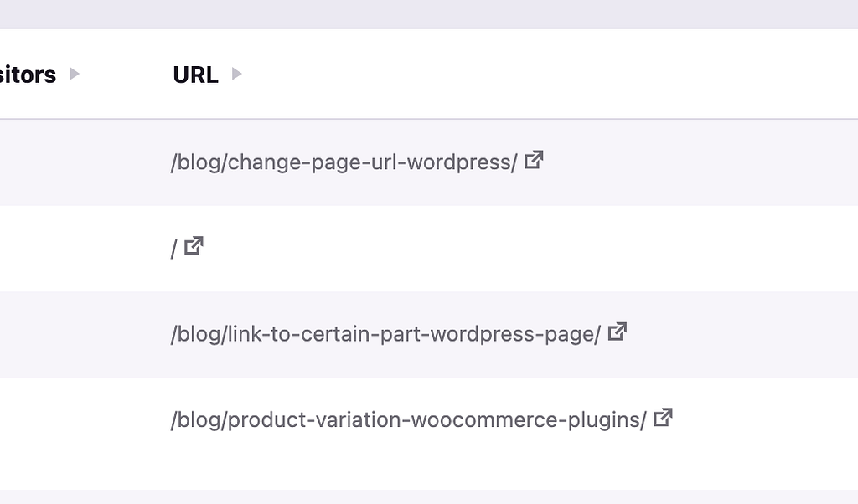Open external link icon for change-page-url-wordpress
This screenshot has width=858, height=504.
tap(534, 159)
